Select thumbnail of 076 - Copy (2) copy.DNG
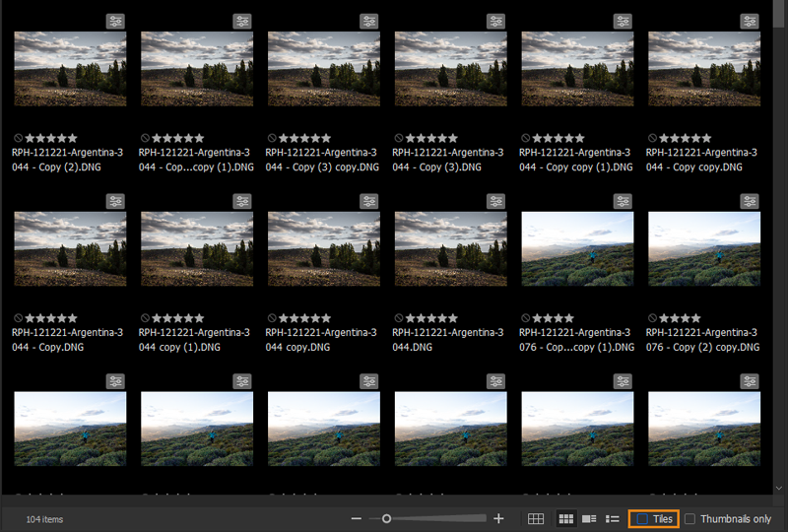Image resolution: width=788 pixels, height=532 pixels. point(704,249)
